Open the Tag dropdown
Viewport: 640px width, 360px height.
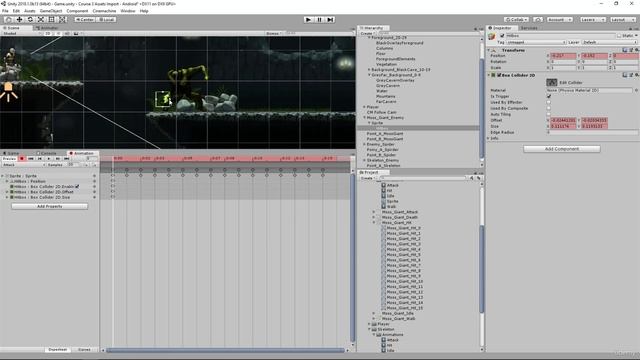tap(536, 42)
